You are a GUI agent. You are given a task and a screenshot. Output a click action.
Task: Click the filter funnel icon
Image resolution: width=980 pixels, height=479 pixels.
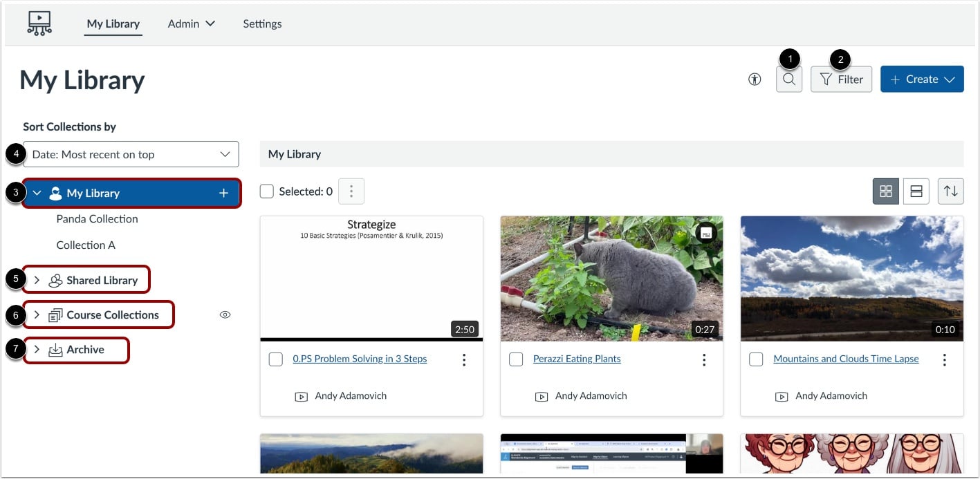[x=825, y=79]
